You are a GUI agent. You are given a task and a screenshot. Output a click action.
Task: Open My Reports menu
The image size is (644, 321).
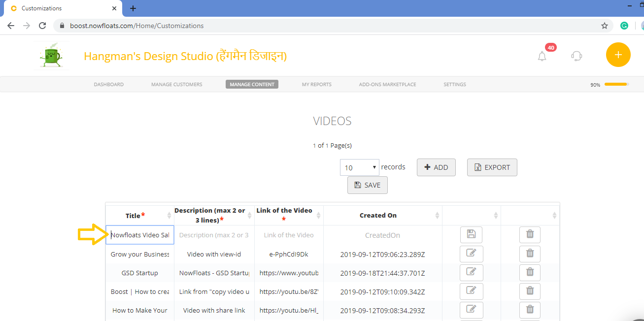coord(317,84)
